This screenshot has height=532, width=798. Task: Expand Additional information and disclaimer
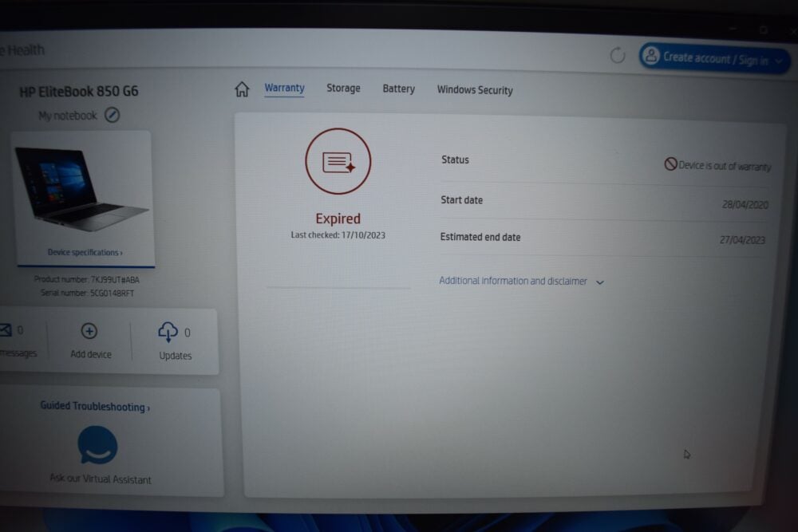coord(521,282)
